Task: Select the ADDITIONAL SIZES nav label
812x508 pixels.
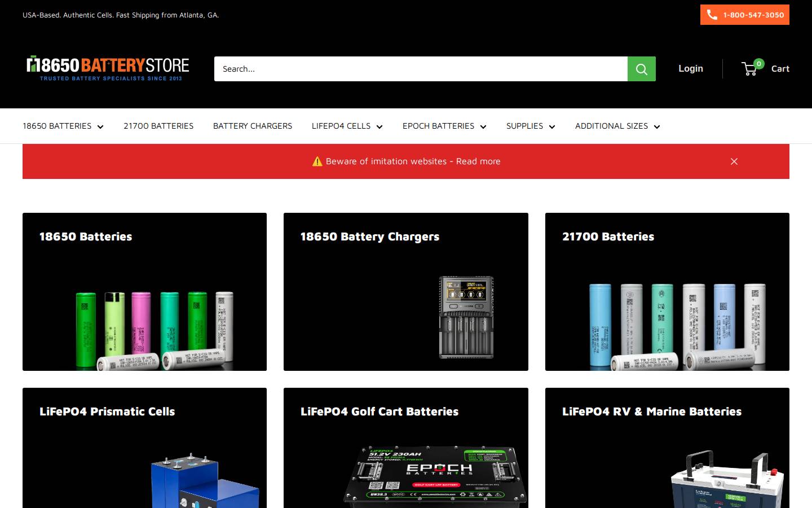Action: tap(611, 126)
